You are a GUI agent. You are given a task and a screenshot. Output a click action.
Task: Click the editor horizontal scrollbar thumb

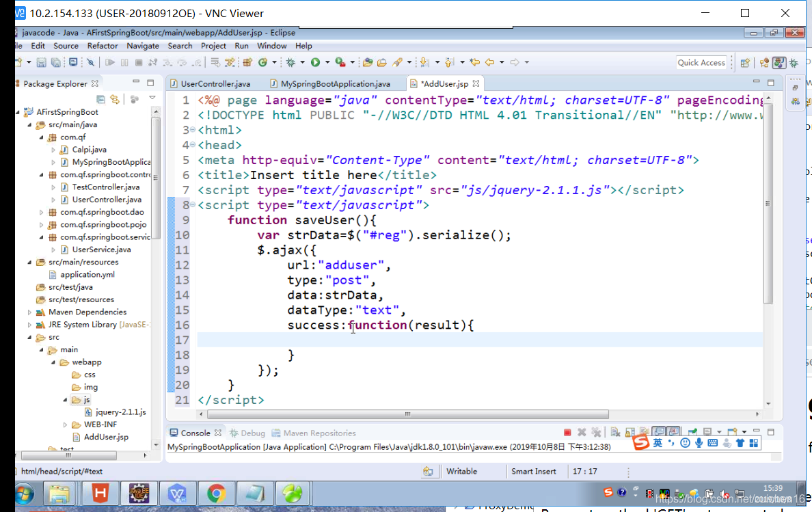coord(408,414)
